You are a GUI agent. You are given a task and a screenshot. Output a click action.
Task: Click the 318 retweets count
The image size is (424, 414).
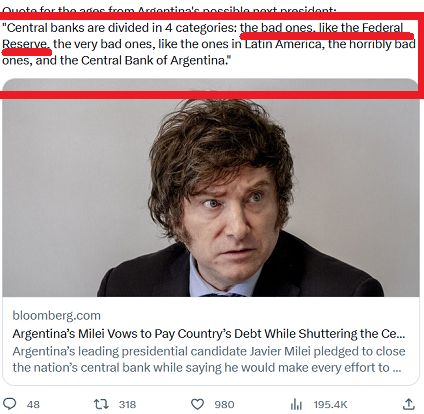coord(127,405)
